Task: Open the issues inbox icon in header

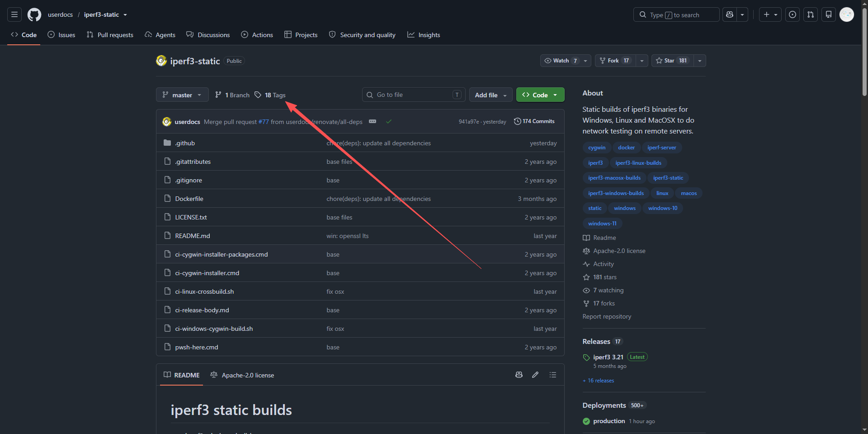Action: [x=793, y=14]
